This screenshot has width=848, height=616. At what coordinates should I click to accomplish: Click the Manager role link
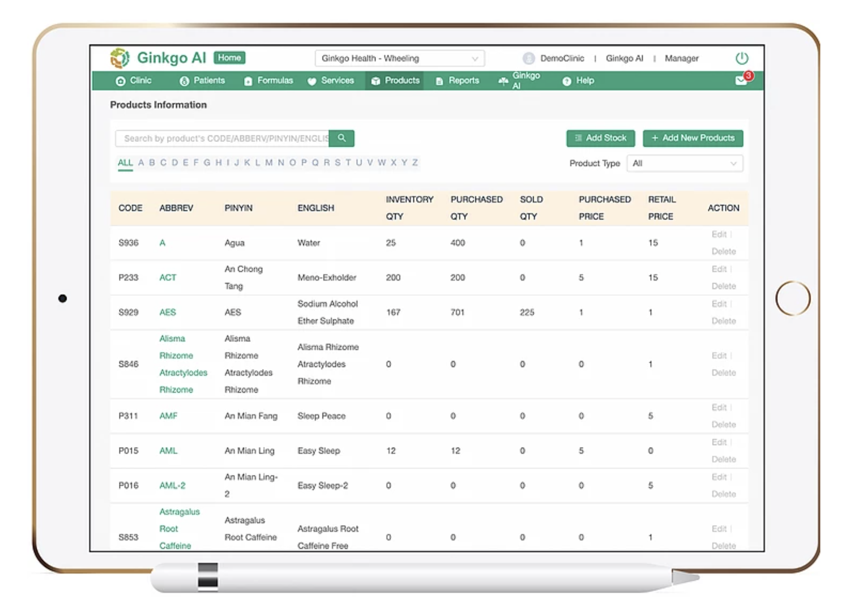coord(682,58)
